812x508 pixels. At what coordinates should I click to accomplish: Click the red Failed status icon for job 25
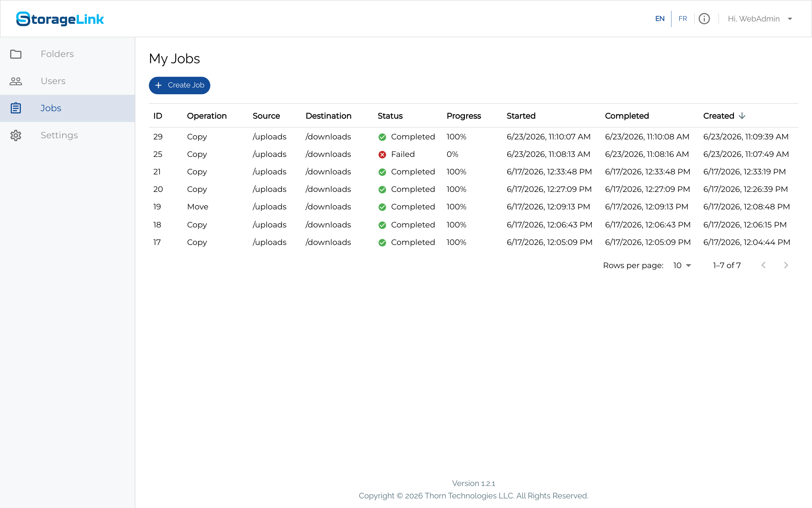(x=382, y=155)
